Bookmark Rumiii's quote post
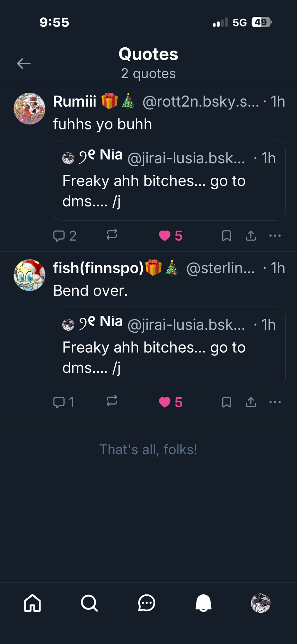The width and height of the screenshot is (297, 644). pos(227,236)
